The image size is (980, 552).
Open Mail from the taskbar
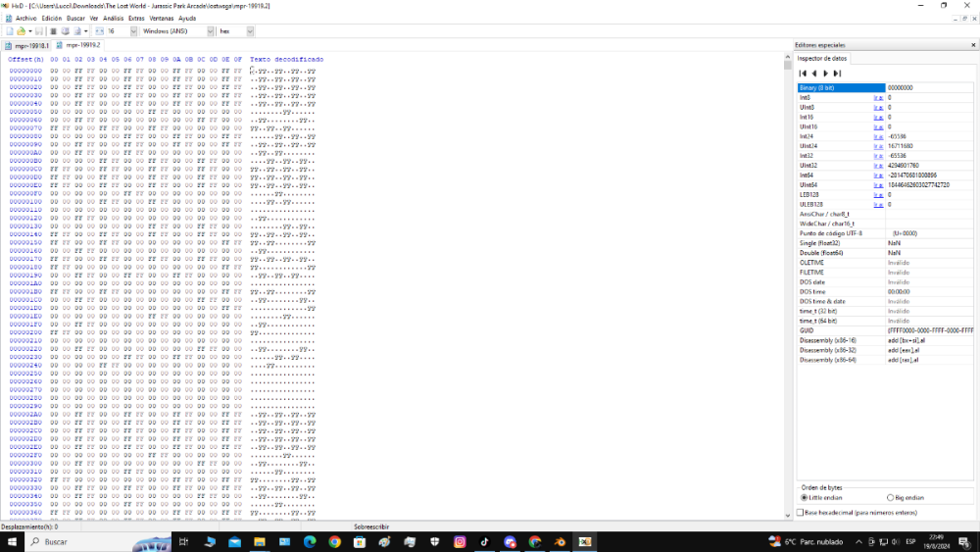[234, 542]
